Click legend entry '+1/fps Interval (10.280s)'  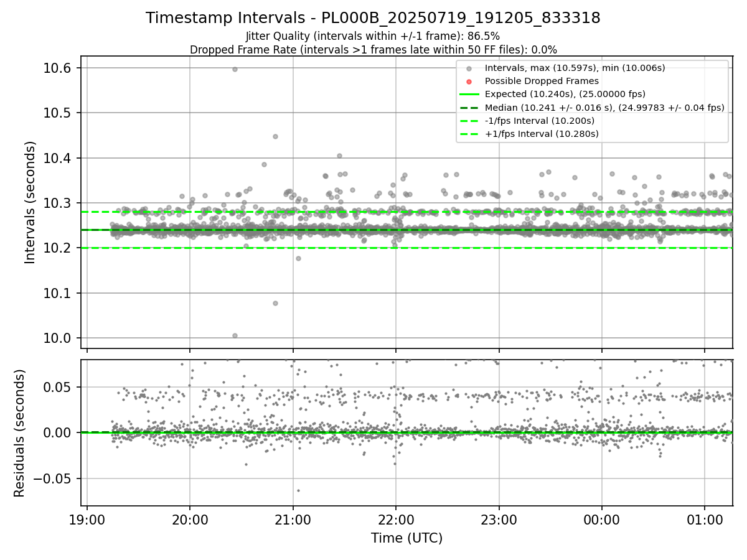coord(542,134)
